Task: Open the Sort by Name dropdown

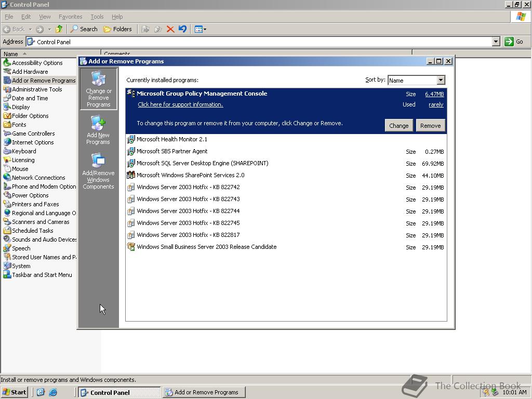Action: [441, 81]
